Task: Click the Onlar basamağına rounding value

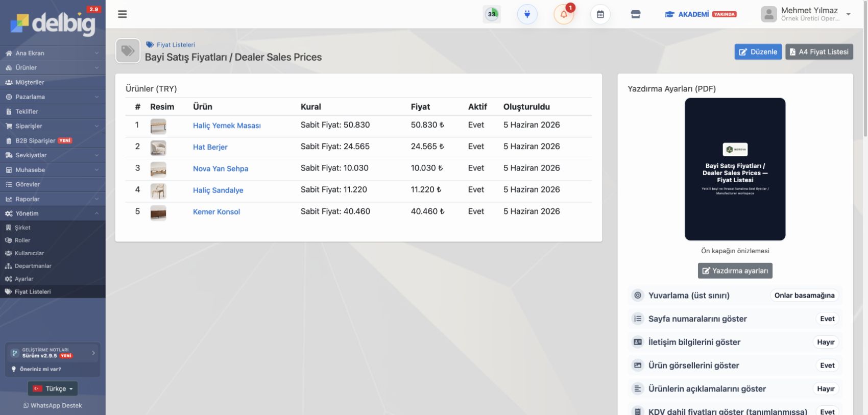Action: pos(804,296)
